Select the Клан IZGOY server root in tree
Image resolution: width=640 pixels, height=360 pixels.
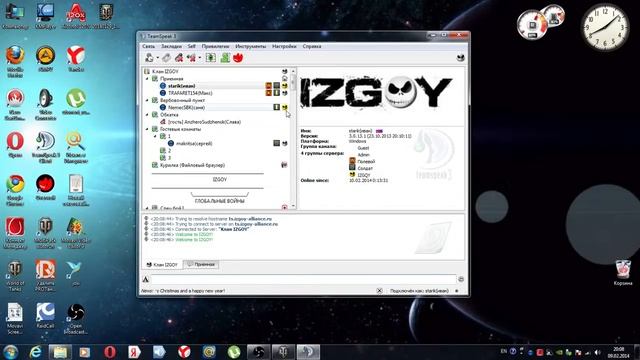click(x=165, y=71)
